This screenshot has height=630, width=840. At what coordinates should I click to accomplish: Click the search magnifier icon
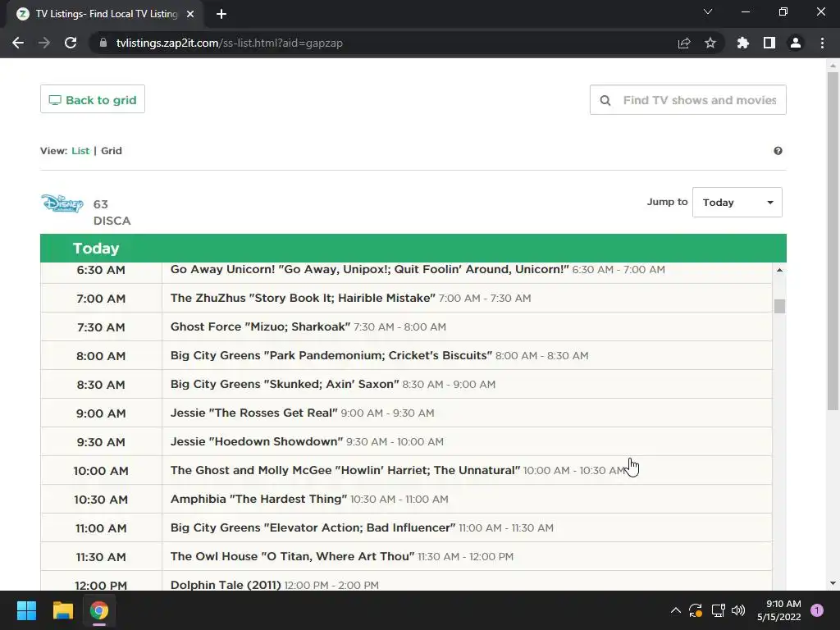click(605, 100)
